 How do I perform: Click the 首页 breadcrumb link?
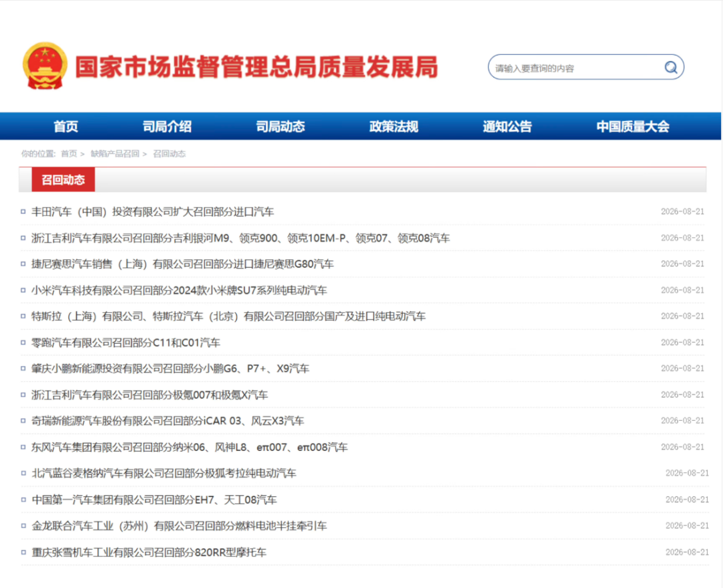[x=69, y=154]
